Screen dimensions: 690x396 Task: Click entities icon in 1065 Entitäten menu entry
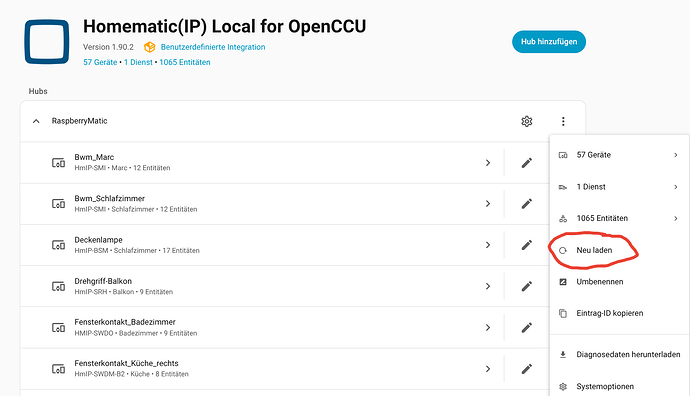pos(563,218)
